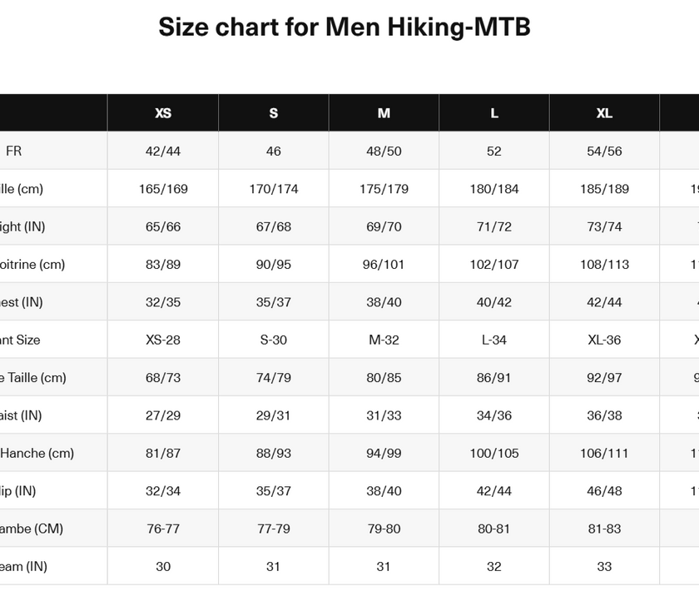Click the 108/113 chest measurement cell
Image resolution: width=699 pixels, height=616 pixels.
point(604,265)
